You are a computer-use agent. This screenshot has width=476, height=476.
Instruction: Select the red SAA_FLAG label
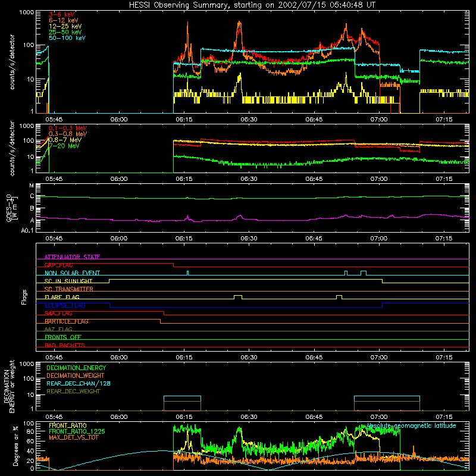(58, 314)
